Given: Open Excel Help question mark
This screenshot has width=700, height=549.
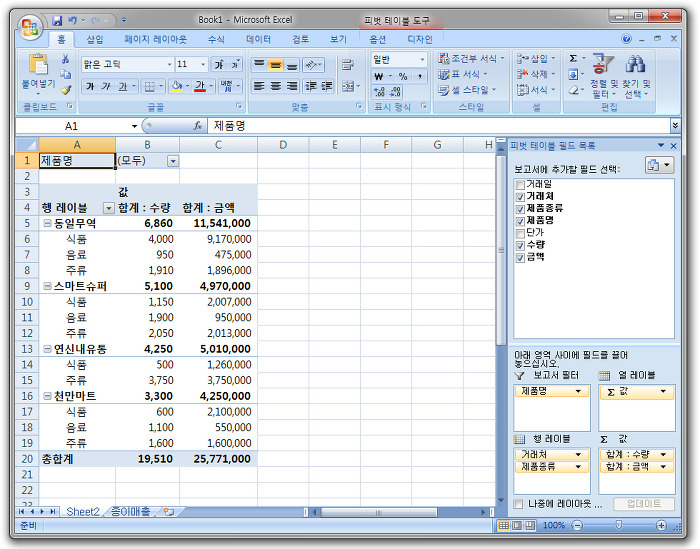Looking at the screenshot, I should click(x=626, y=39).
